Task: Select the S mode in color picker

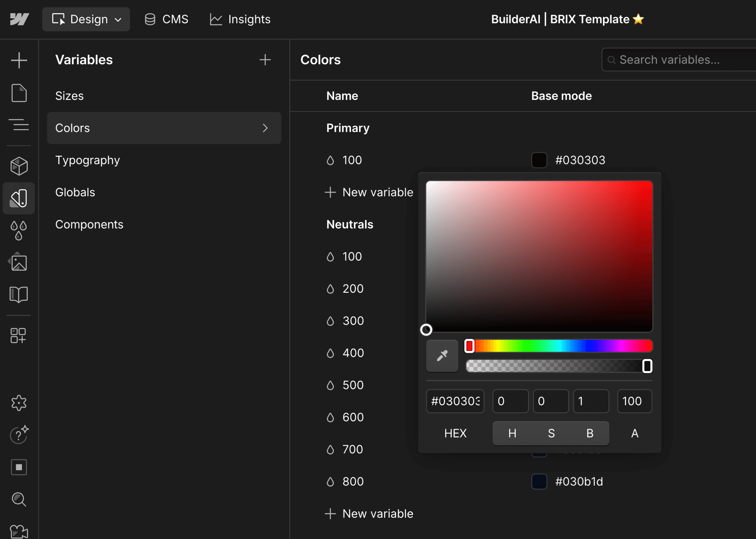Action: 551,433
